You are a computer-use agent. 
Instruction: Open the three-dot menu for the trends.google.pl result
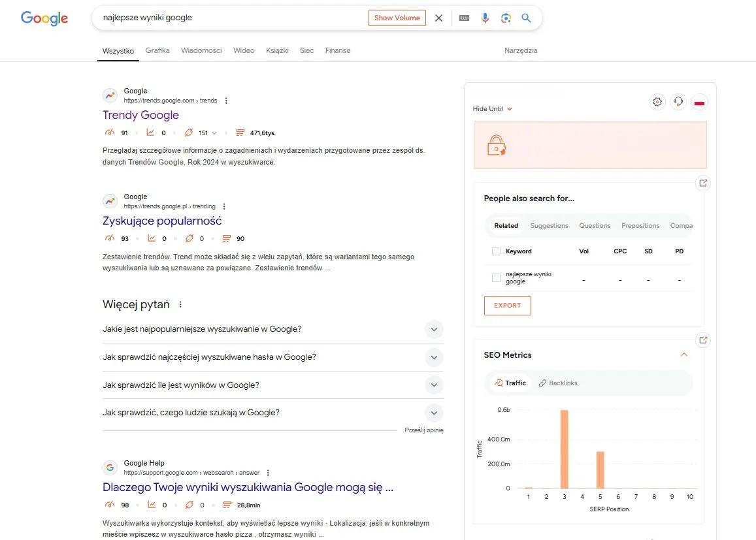tap(224, 206)
